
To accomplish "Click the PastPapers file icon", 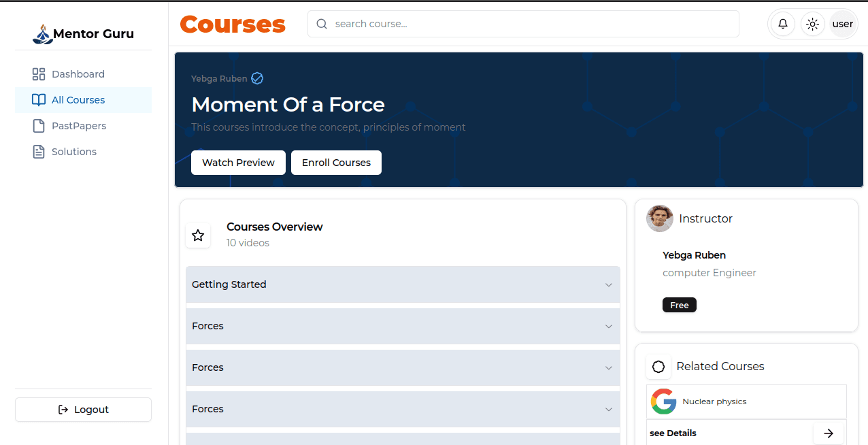I will 39,126.
